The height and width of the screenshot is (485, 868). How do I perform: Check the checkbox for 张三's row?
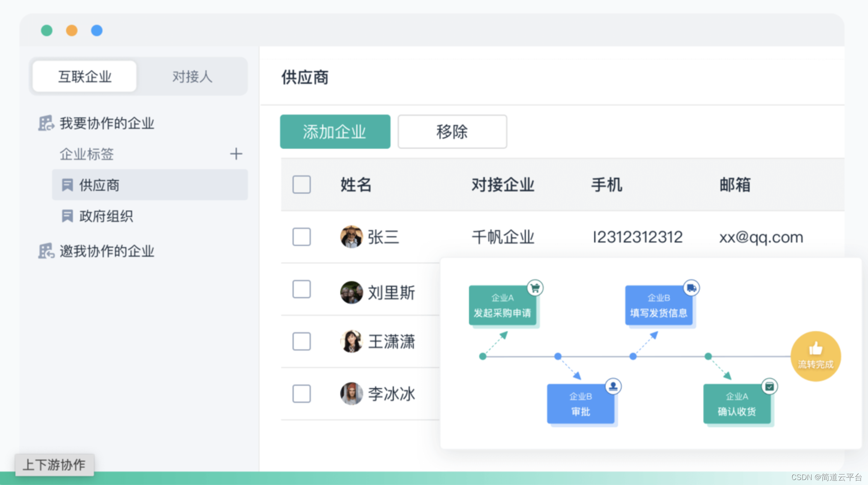[x=301, y=237]
